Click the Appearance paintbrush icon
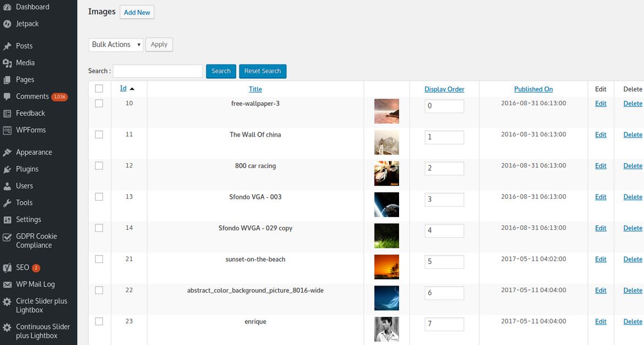Image resolution: width=644 pixels, height=345 pixels. point(7,153)
